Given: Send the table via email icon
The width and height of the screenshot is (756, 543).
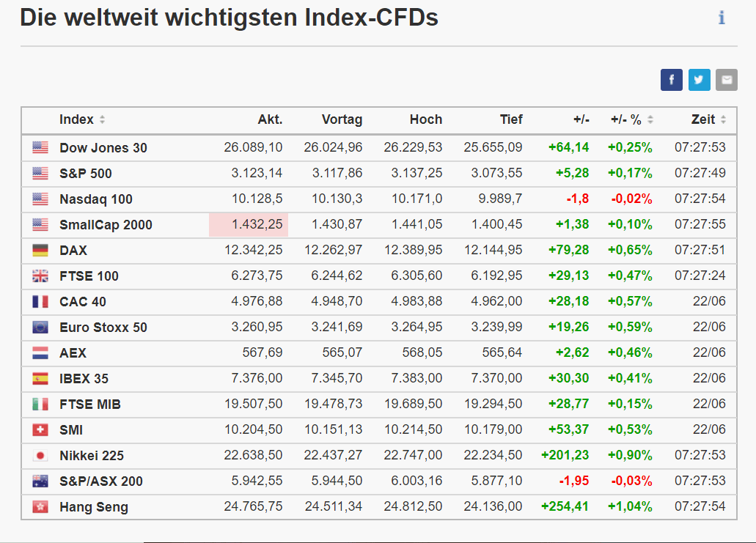Looking at the screenshot, I should click(x=727, y=80).
